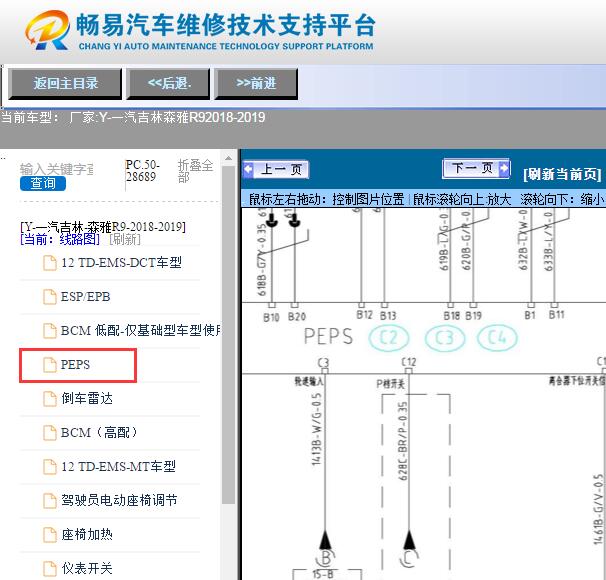Viewport: 606px width, 580px height.
Task: Click the P档开关 label in diagram
Action: click(x=390, y=383)
